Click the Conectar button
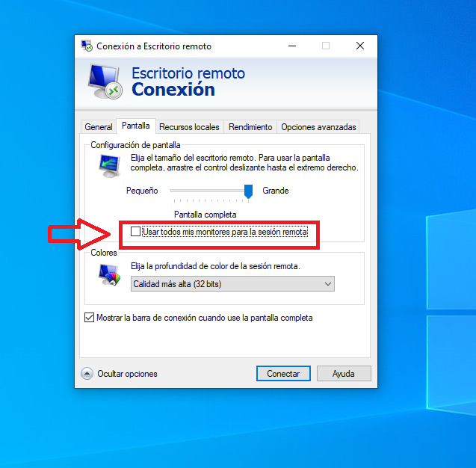 click(x=283, y=373)
